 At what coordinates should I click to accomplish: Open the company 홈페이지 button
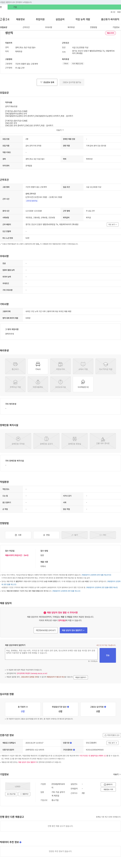[x=108, y=784]
